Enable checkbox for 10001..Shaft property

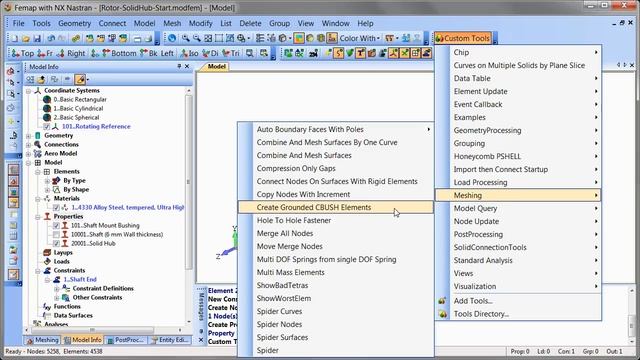pyautogui.click(x=56, y=235)
